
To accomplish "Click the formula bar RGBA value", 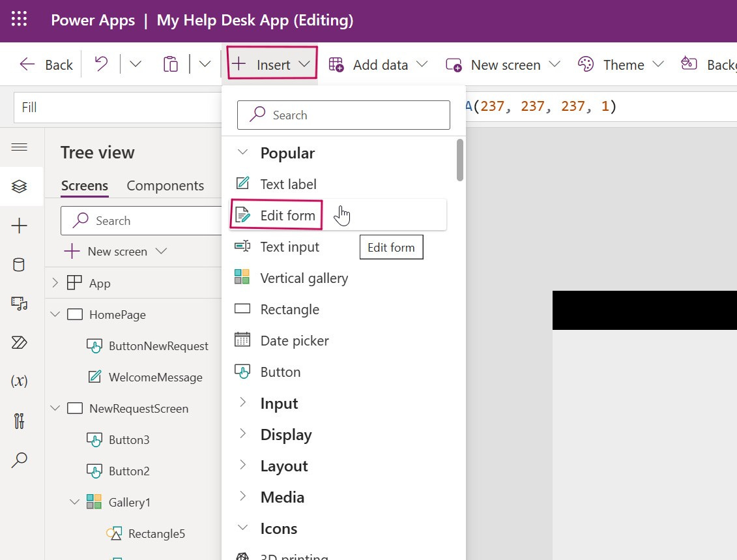I will (540, 106).
